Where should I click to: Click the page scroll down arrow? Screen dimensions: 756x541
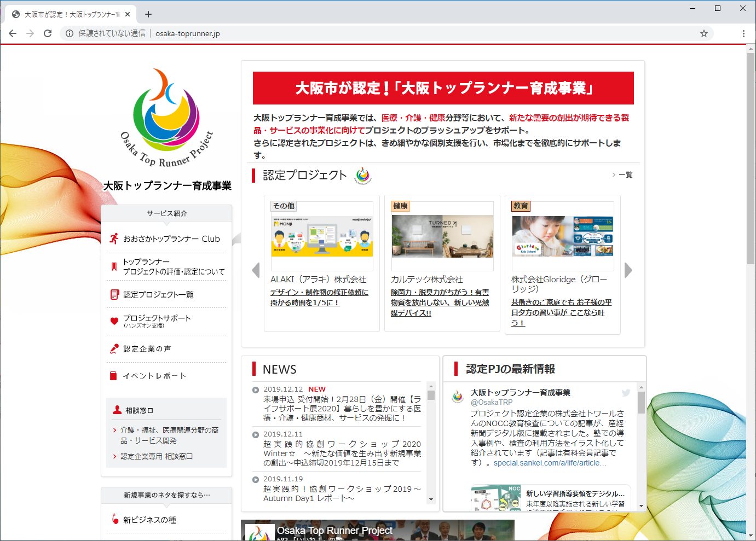pos(751,536)
